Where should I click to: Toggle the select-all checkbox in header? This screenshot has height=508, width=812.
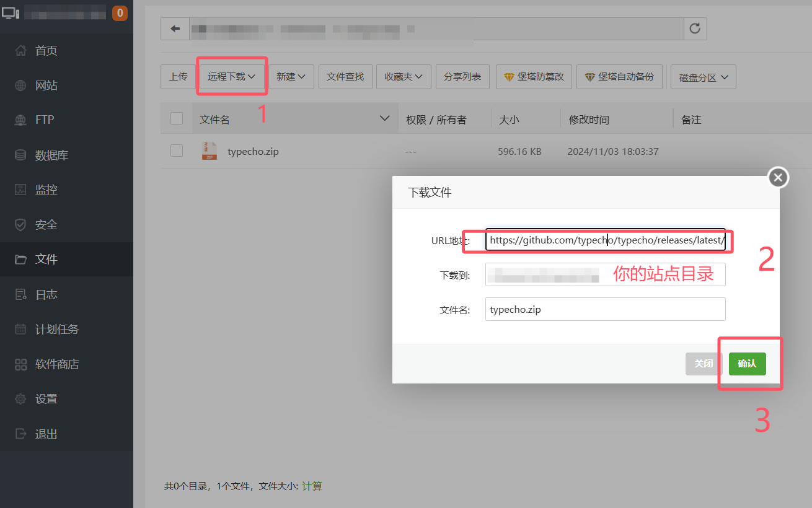click(177, 118)
